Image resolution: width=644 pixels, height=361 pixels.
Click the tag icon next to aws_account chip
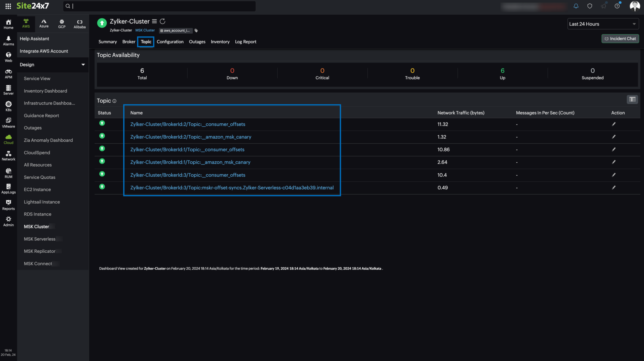[x=196, y=30]
